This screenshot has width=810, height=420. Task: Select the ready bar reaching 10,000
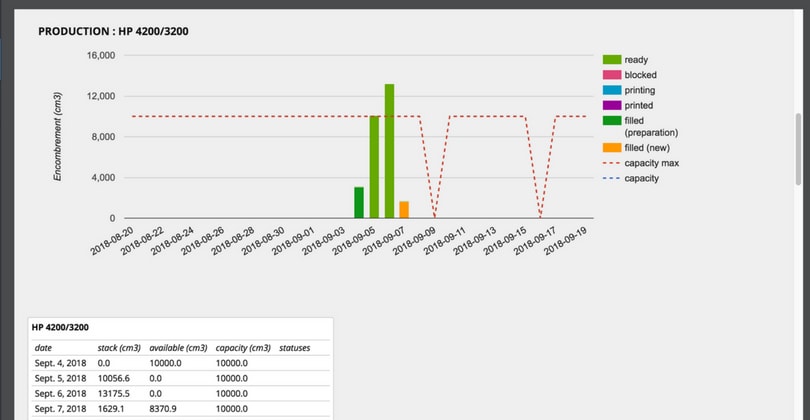click(374, 167)
